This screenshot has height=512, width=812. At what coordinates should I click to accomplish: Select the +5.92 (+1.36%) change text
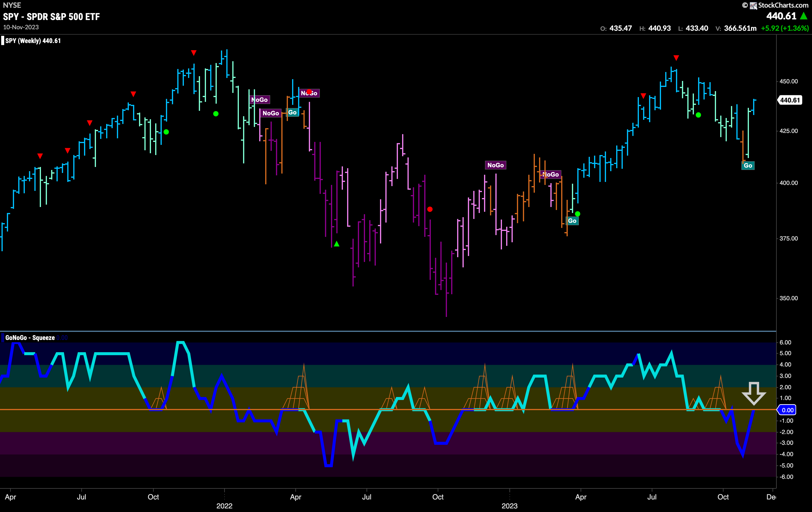(785, 28)
